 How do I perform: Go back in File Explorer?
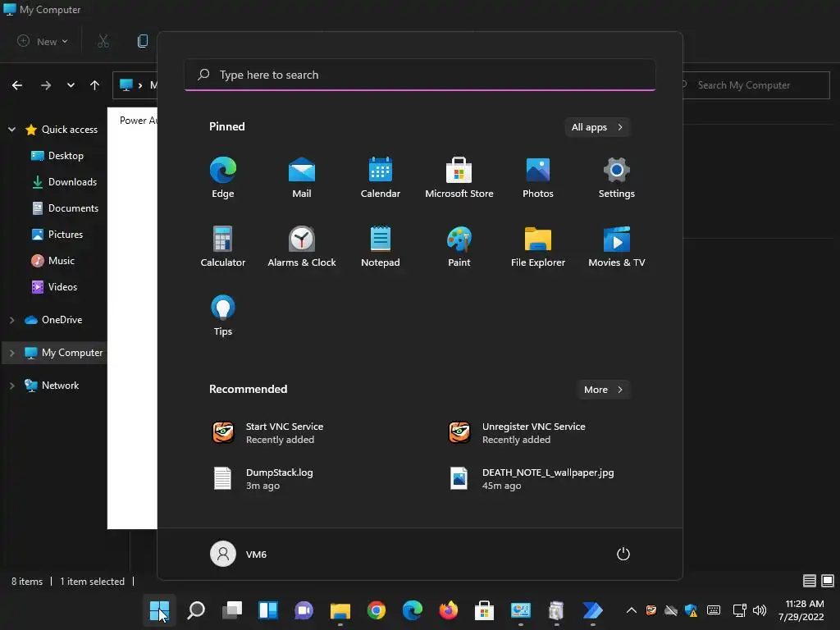click(x=17, y=85)
